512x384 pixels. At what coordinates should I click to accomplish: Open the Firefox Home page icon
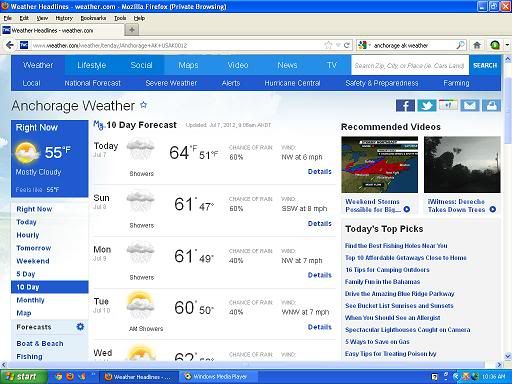(477, 45)
